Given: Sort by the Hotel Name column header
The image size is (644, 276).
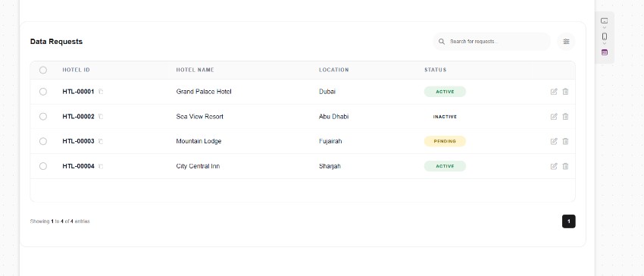Looking at the screenshot, I should click(x=195, y=70).
